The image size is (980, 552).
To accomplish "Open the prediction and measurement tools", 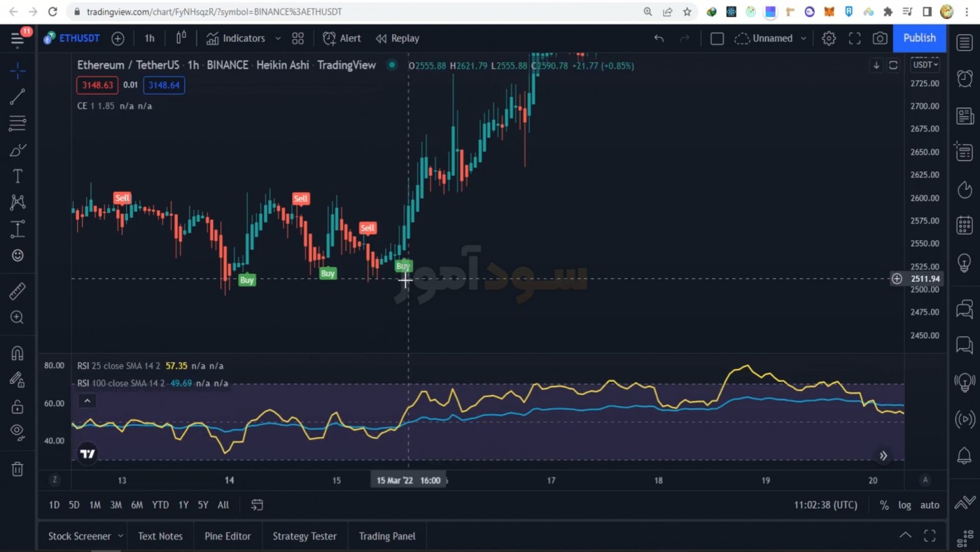I will (17, 229).
